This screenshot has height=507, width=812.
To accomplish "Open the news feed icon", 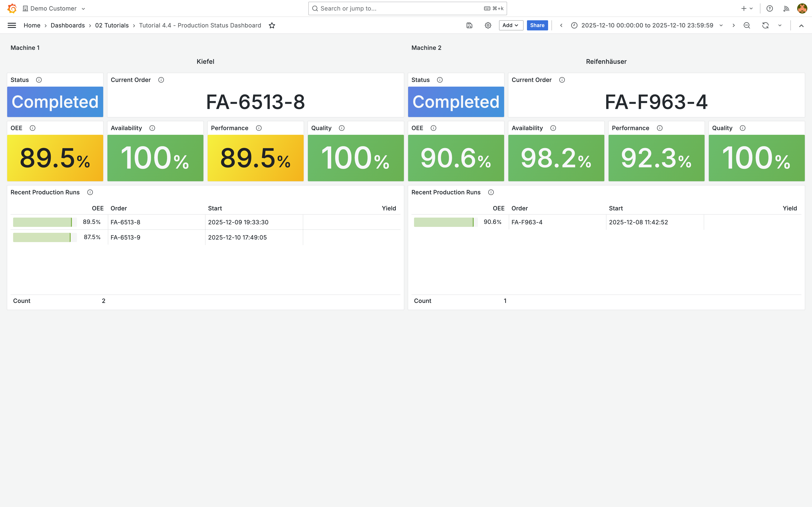I will point(786,8).
